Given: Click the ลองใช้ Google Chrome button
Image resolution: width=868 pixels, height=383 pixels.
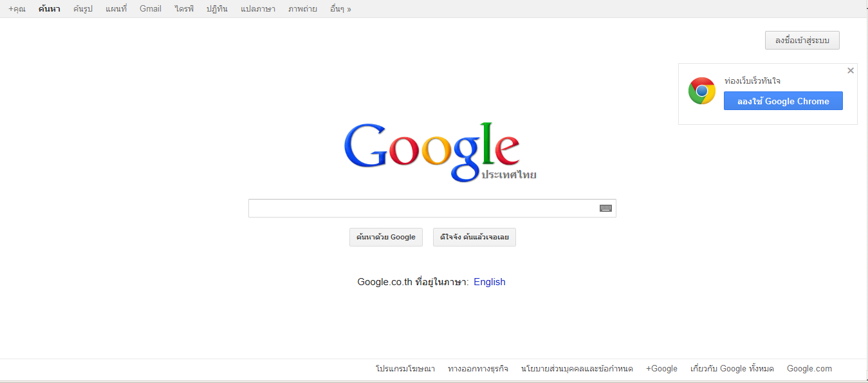Looking at the screenshot, I should coord(783,101).
